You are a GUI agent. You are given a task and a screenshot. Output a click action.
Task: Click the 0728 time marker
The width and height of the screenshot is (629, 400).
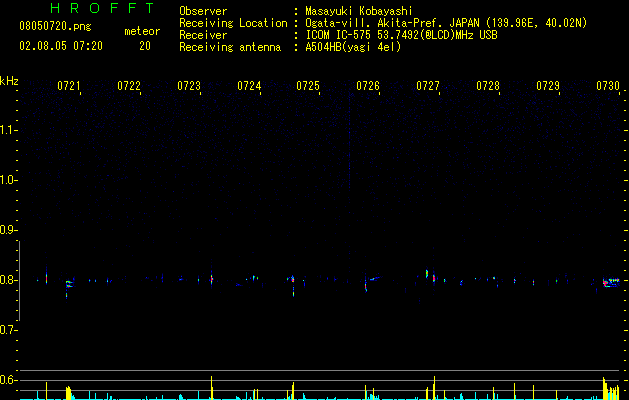(488, 86)
